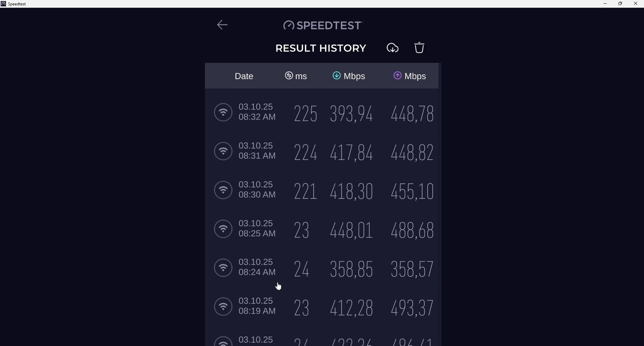
Task: Click the Wi-Fi icon for 08:32 AM result
Action: point(223,112)
